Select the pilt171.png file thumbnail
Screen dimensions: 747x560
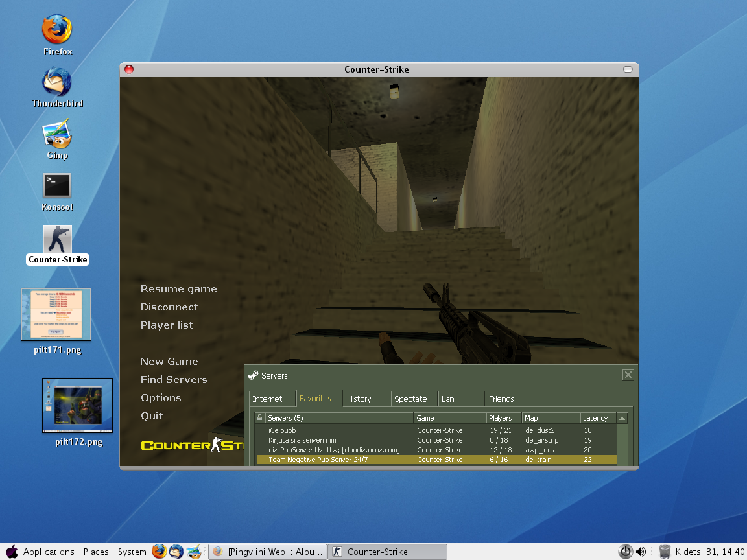pyautogui.click(x=56, y=314)
